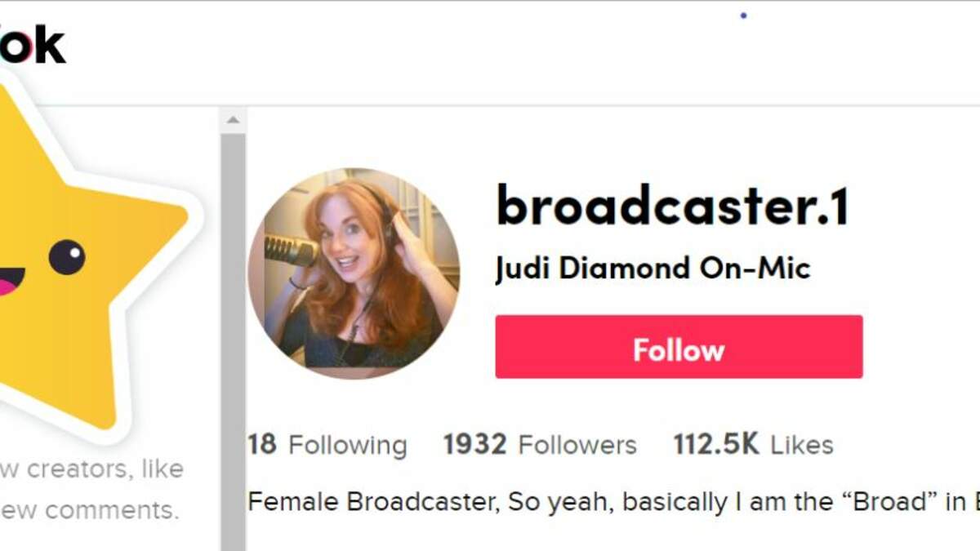Screen dimensions: 980x551
Task: Select the broadcaster.1 username heading
Action: 673,205
